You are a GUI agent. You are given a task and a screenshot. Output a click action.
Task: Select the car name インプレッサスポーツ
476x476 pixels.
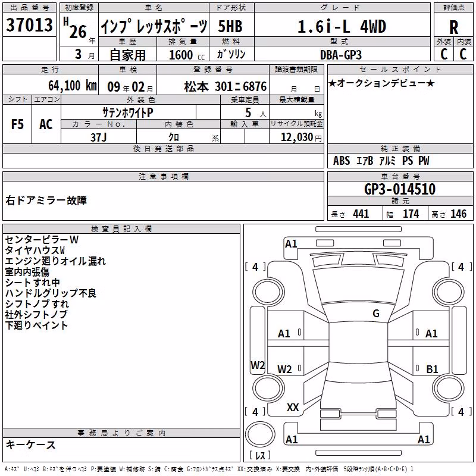click(x=154, y=26)
